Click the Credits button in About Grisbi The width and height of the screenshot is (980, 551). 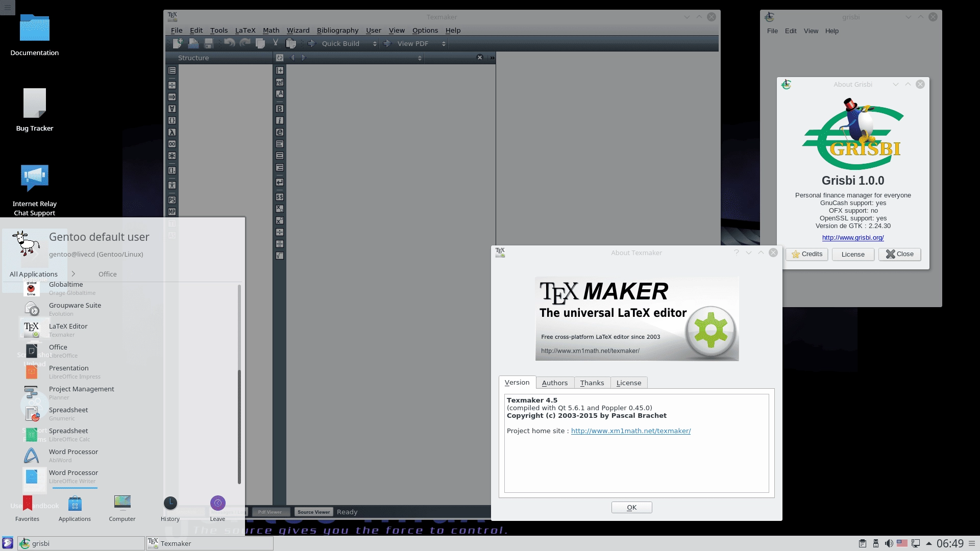pyautogui.click(x=807, y=254)
